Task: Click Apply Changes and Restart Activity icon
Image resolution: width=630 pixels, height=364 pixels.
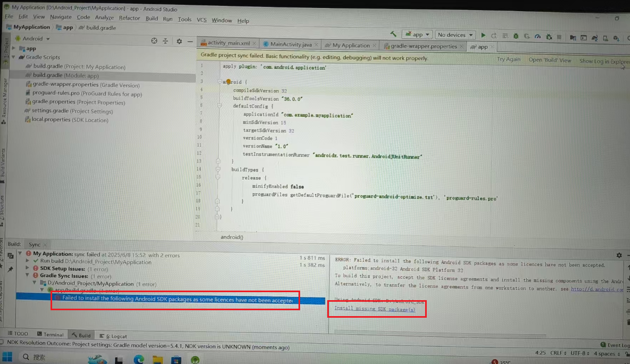Action: (494, 36)
